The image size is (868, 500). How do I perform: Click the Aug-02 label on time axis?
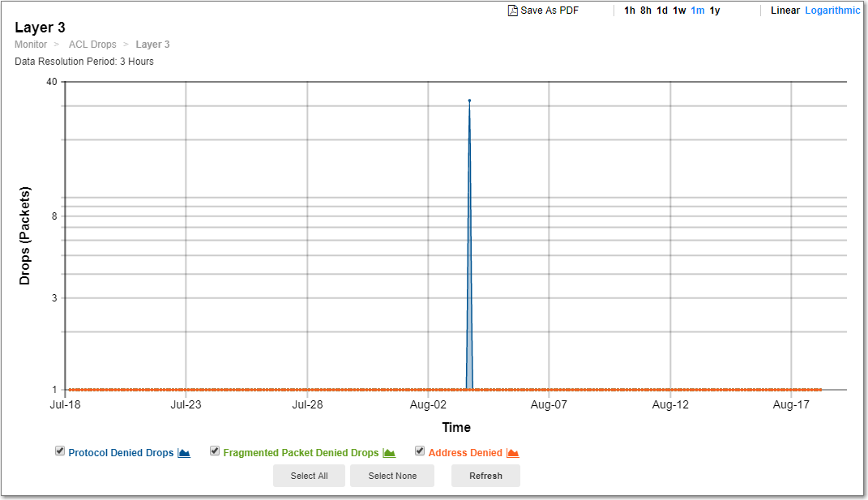428,404
